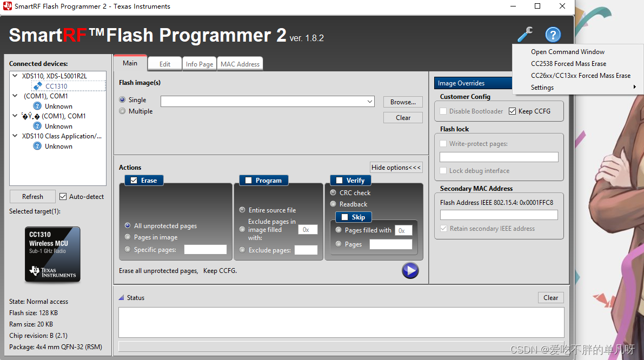Click the Browse... button
The image size is (644, 360).
[403, 102]
